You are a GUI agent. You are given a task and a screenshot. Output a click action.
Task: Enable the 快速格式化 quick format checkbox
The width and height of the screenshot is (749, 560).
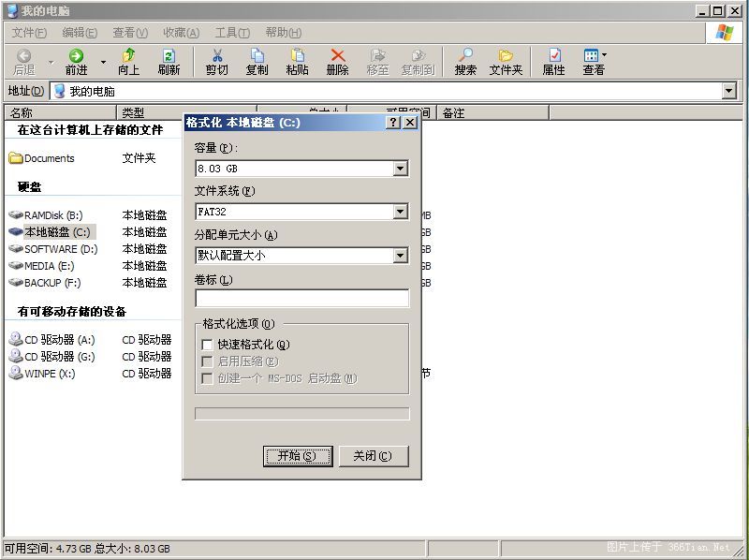click(x=207, y=345)
